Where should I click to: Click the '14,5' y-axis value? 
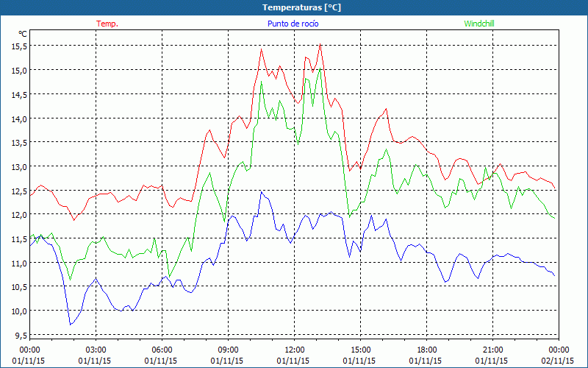[20, 95]
